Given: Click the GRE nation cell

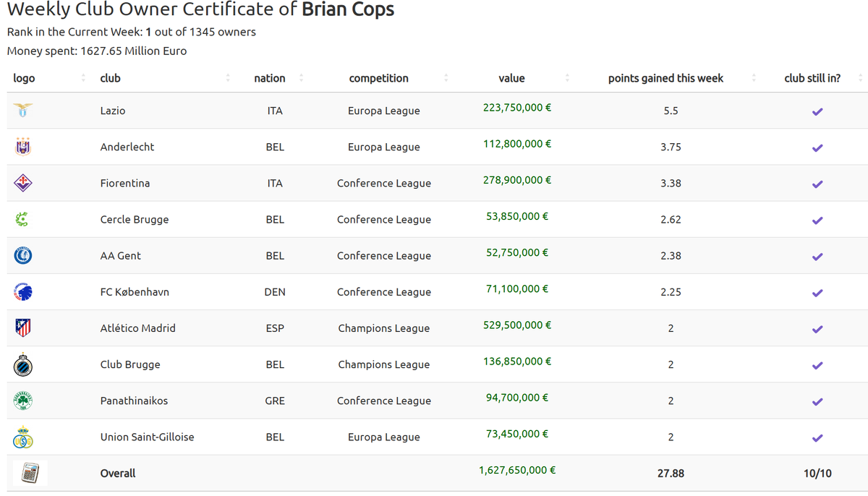Looking at the screenshot, I should coord(275,401).
